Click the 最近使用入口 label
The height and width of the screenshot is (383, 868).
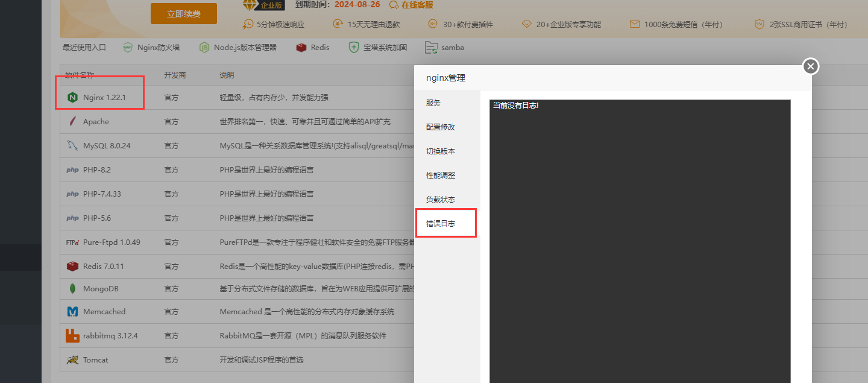pyautogui.click(x=84, y=47)
